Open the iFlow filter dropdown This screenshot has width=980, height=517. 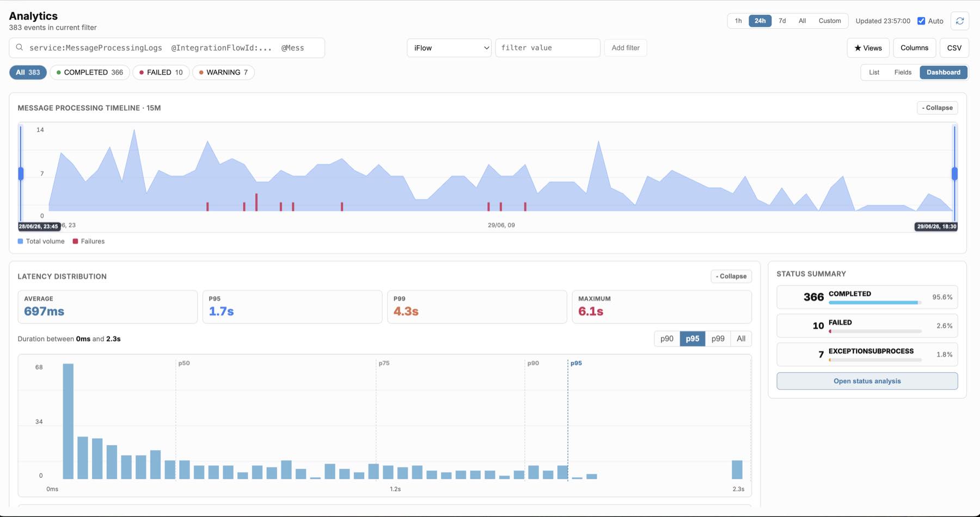tap(449, 48)
